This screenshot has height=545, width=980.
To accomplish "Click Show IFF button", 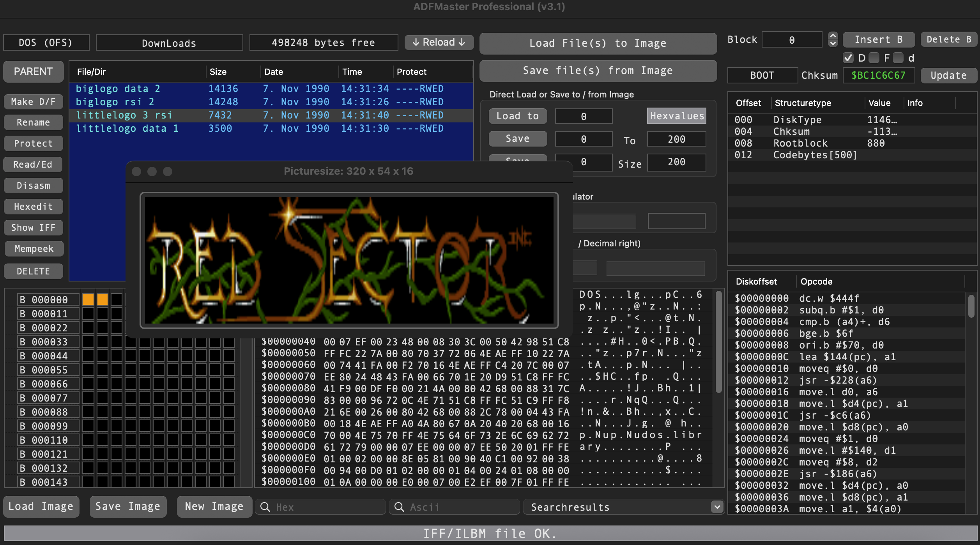I will pyautogui.click(x=34, y=228).
